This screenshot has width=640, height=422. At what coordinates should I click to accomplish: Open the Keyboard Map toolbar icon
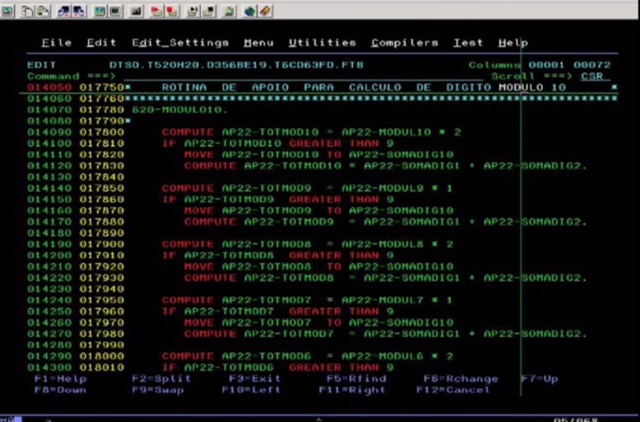[x=136, y=11]
